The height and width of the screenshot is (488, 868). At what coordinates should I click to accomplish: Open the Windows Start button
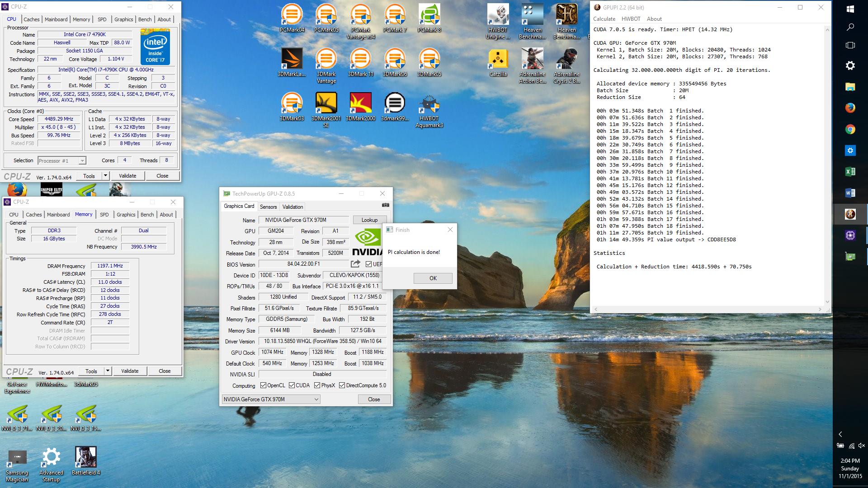point(850,9)
